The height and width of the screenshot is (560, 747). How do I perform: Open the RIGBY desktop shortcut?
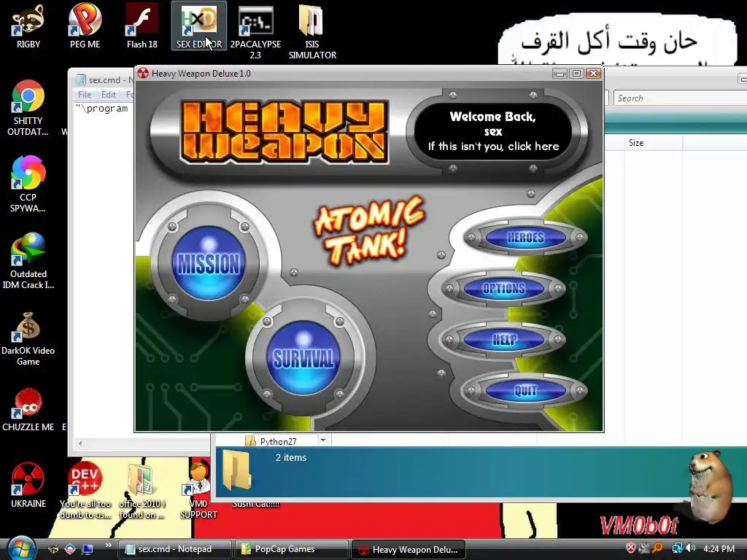28,27
